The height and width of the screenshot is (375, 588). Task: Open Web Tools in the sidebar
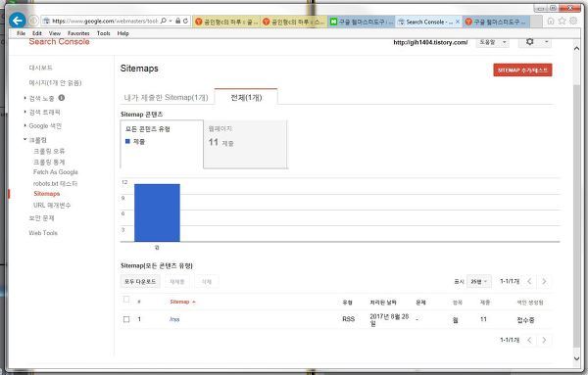click(43, 233)
